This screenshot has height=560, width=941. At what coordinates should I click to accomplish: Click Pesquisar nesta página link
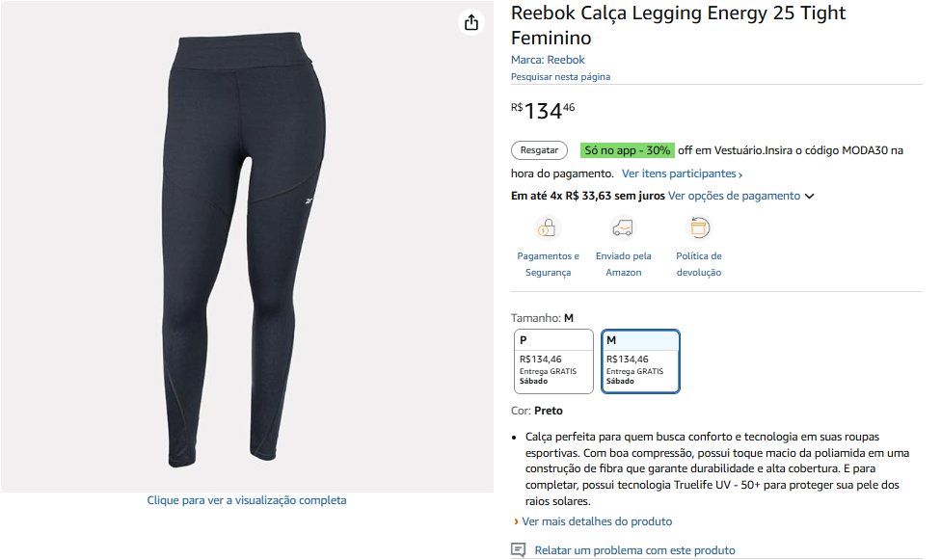click(560, 77)
